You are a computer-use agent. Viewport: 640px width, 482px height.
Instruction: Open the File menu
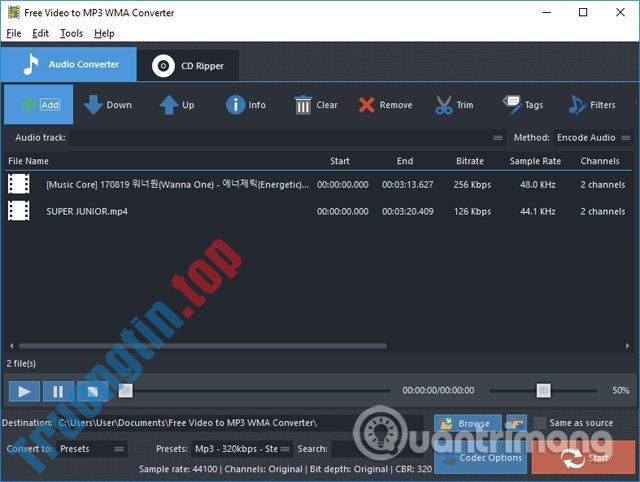coord(14,33)
